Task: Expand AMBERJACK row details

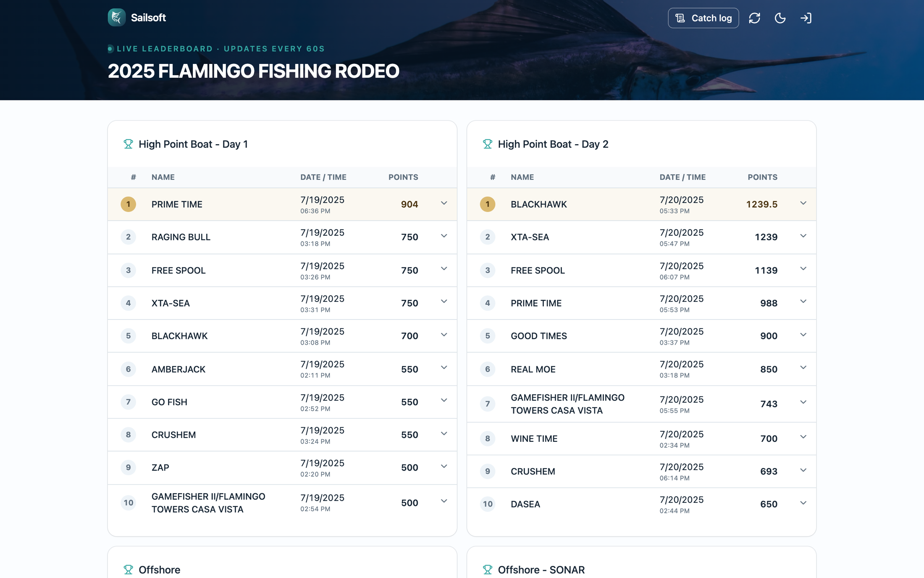Action: pyautogui.click(x=444, y=368)
